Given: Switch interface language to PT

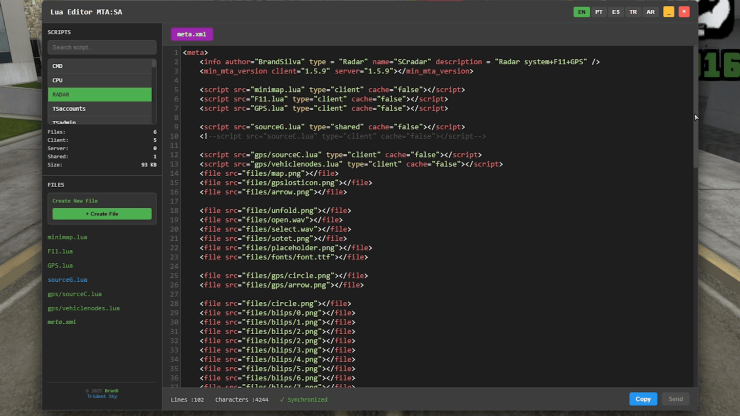Looking at the screenshot, I should 599,12.
